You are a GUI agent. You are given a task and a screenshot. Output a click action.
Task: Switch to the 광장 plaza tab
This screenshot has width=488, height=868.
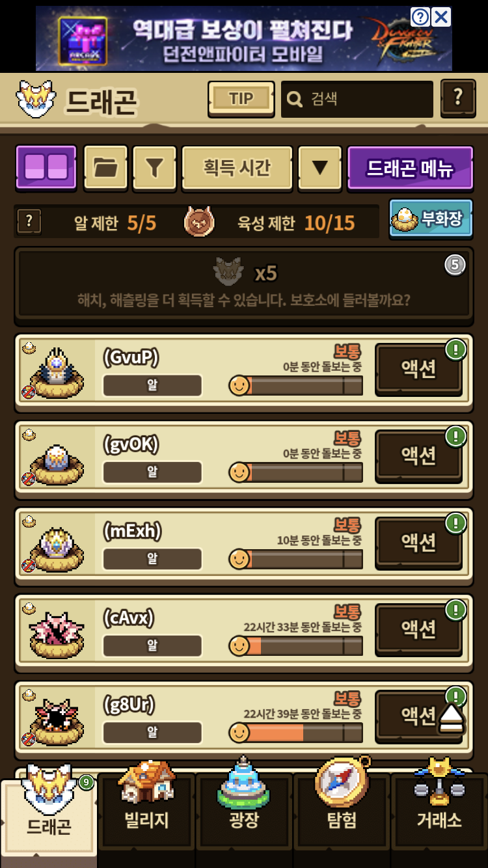click(x=244, y=812)
